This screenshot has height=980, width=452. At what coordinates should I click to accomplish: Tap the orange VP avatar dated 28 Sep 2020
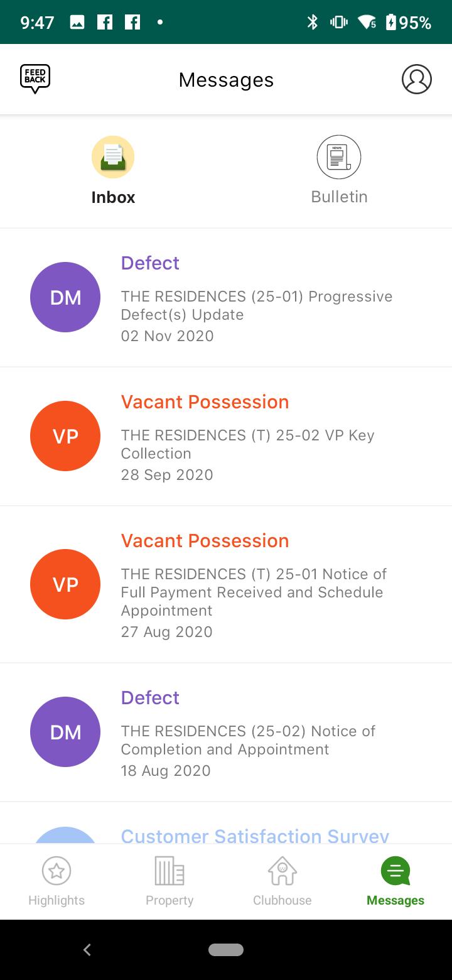pos(65,436)
